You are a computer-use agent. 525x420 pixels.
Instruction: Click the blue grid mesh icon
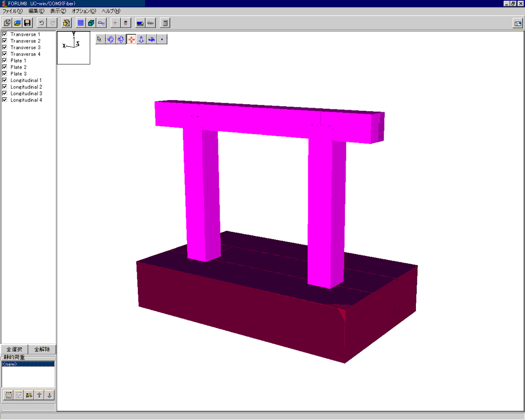coord(80,23)
